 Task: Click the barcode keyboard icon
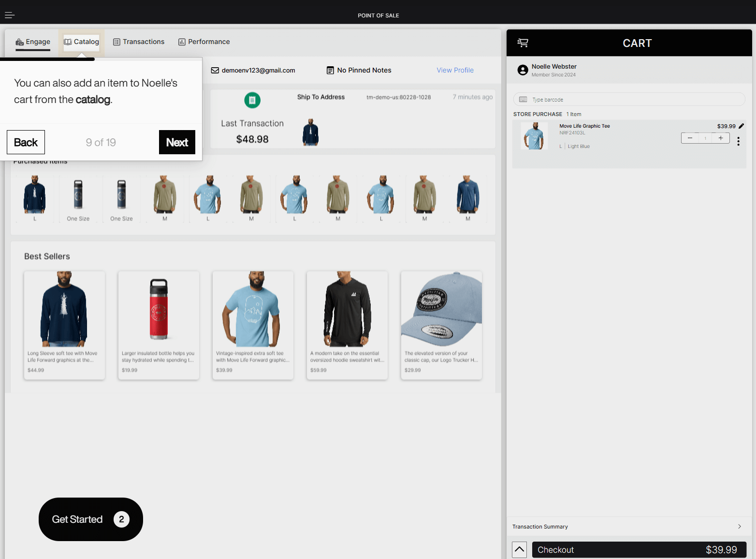pyautogui.click(x=523, y=100)
